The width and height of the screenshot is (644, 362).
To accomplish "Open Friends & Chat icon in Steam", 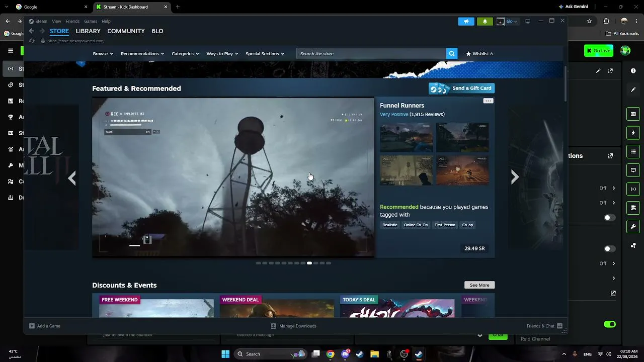I will [x=560, y=326].
